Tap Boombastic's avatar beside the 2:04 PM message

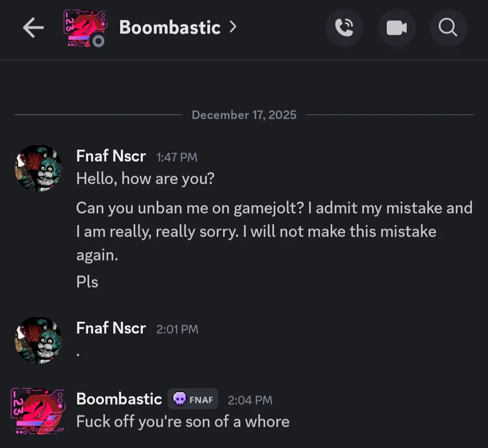coord(38,410)
